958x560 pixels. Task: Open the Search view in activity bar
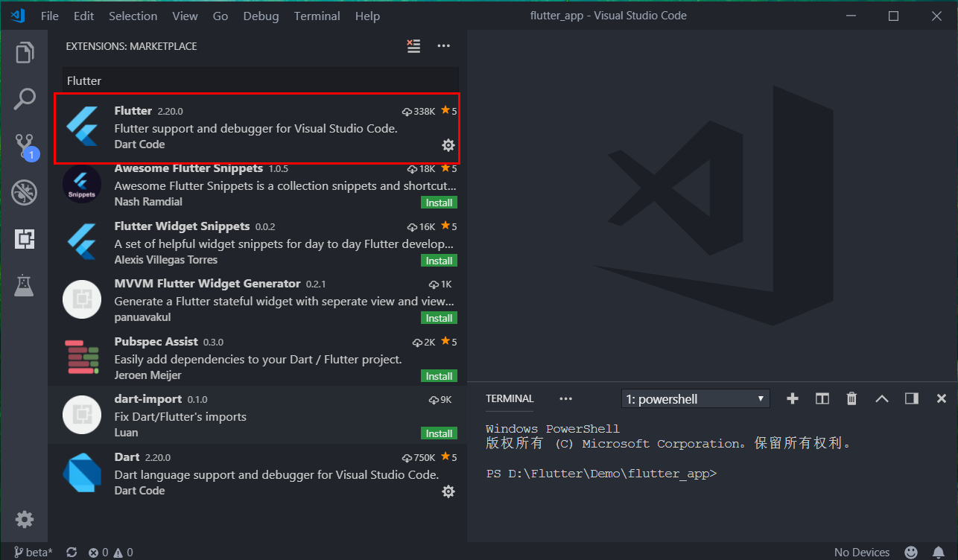[25, 99]
